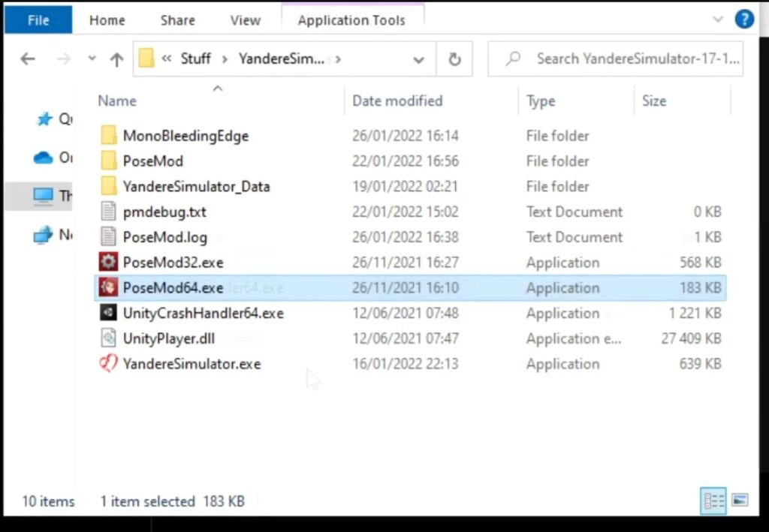The image size is (769, 532).
Task: Sort files by Date modified column
Action: pyautogui.click(x=397, y=101)
